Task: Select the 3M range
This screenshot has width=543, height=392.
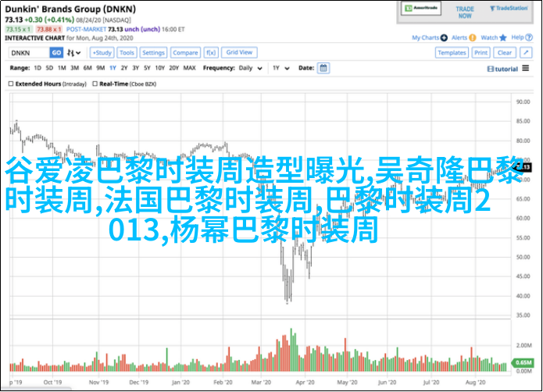Action: coord(74,68)
